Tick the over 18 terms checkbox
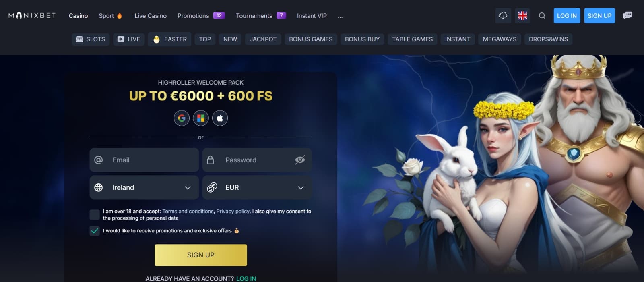The image size is (644, 282). (95, 215)
